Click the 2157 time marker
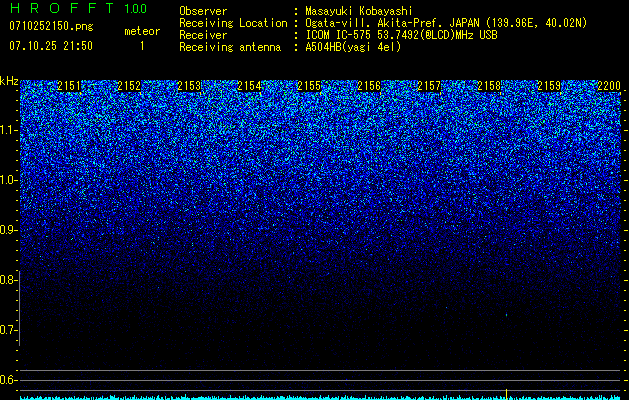The width and height of the screenshot is (629, 400). 429,86
